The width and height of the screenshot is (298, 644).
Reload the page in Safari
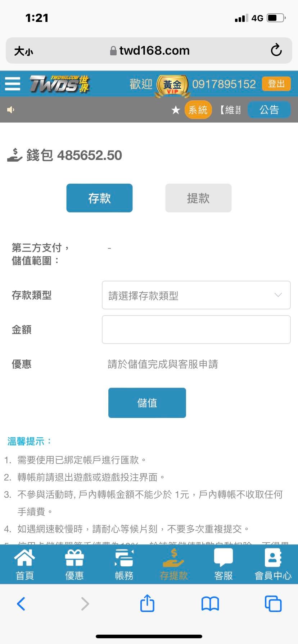(x=276, y=50)
